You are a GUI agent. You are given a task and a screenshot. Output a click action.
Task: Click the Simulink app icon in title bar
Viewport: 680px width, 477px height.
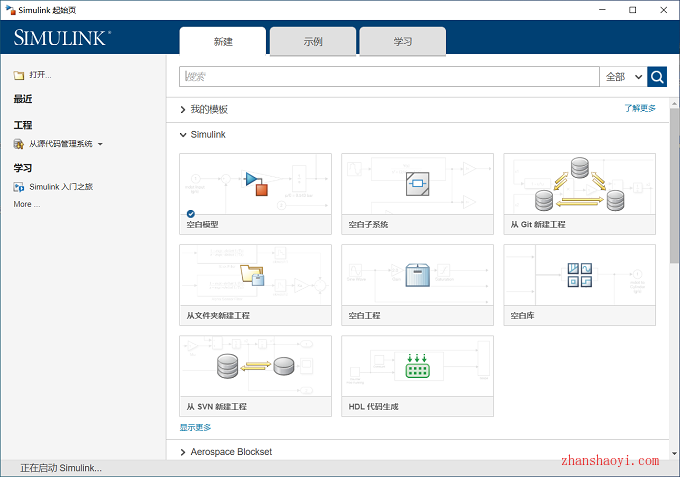11,10
